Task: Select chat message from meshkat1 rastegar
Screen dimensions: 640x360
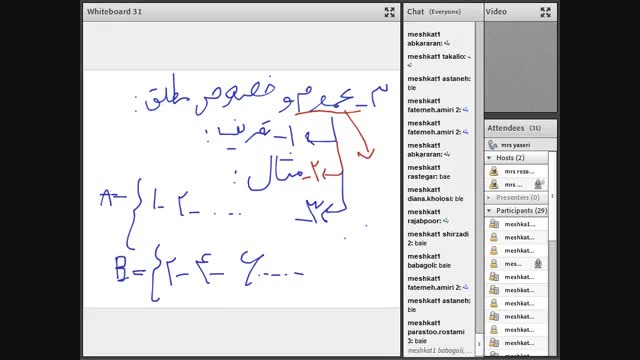Action: click(x=429, y=172)
